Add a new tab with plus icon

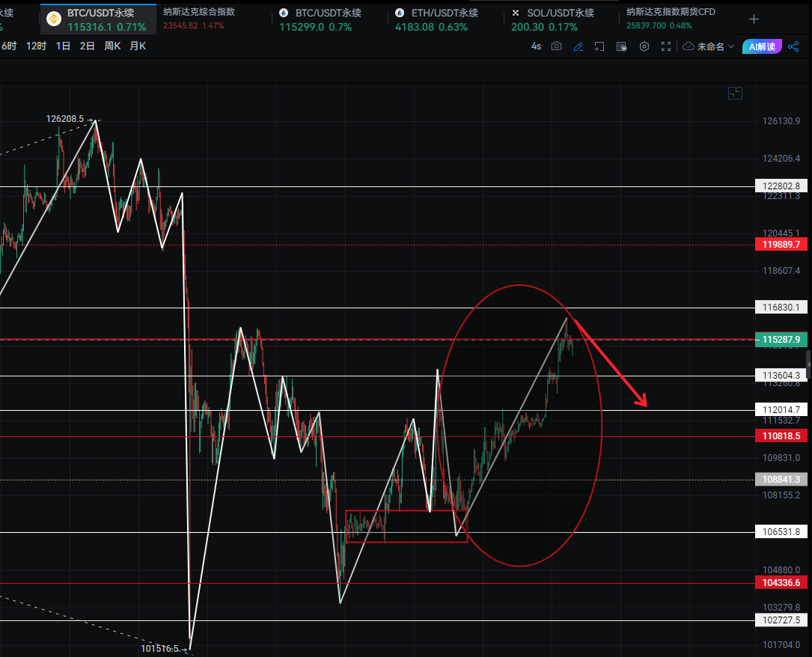(754, 19)
